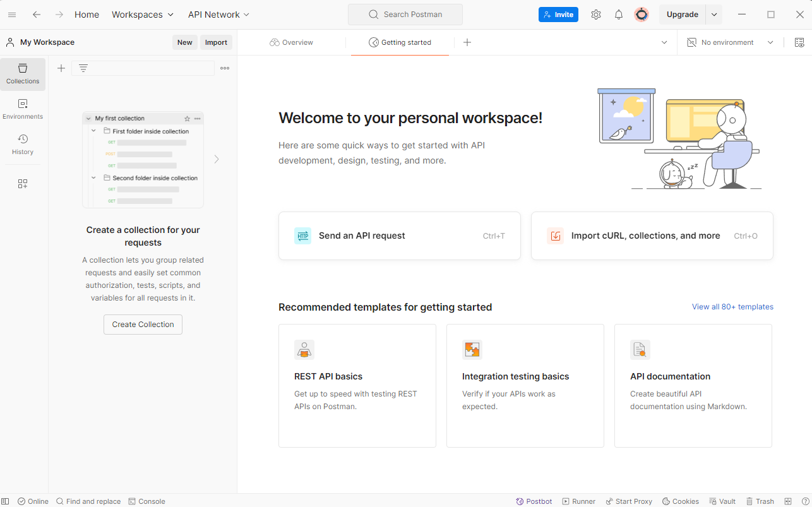The image size is (812, 507).
Task: Expand the Workspaces dropdown
Action: pyautogui.click(x=143, y=15)
